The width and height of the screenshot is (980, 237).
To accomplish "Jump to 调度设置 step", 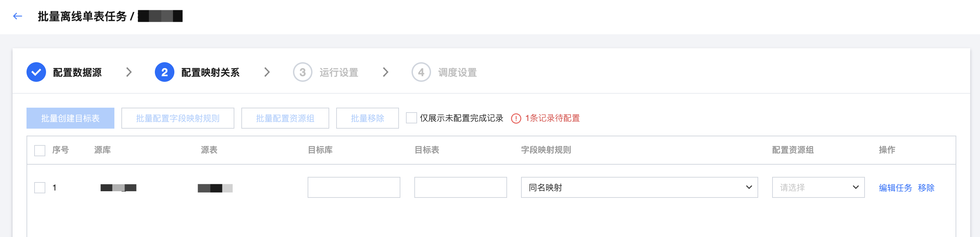I will [457, 72].
